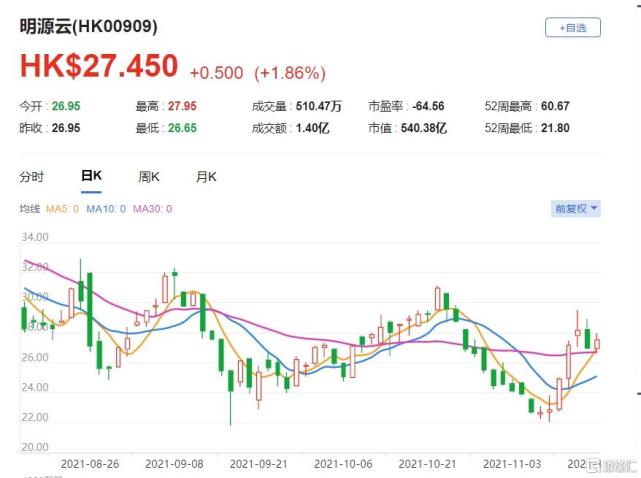Click the +自选 add to watchlist button
Screen dimensions: 641x478
point(573,28)
